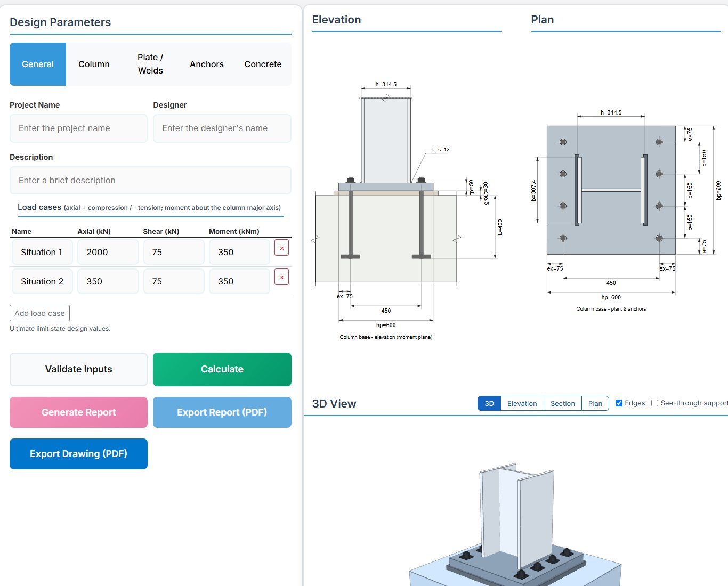Screen dimensions: 728x586
Task: Run the Calculate button
Action: pos(222,369)
